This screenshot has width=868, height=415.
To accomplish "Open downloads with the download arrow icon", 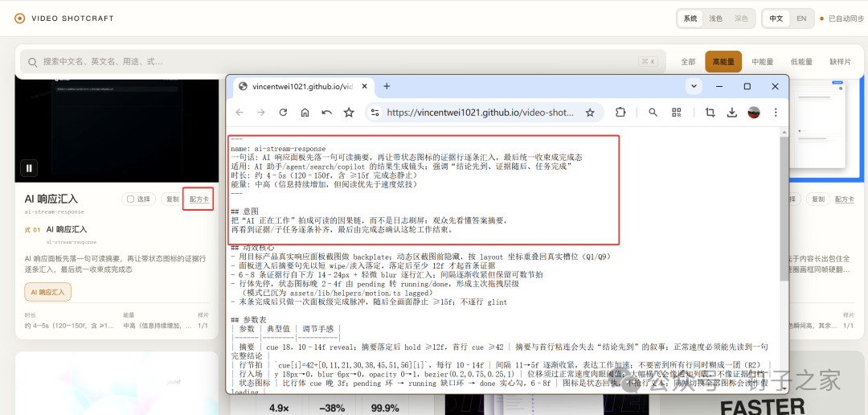I will click(x=732, y=113).
